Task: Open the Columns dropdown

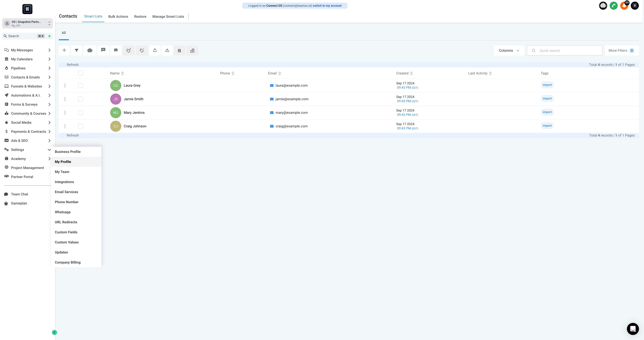Action: [509, 50]
